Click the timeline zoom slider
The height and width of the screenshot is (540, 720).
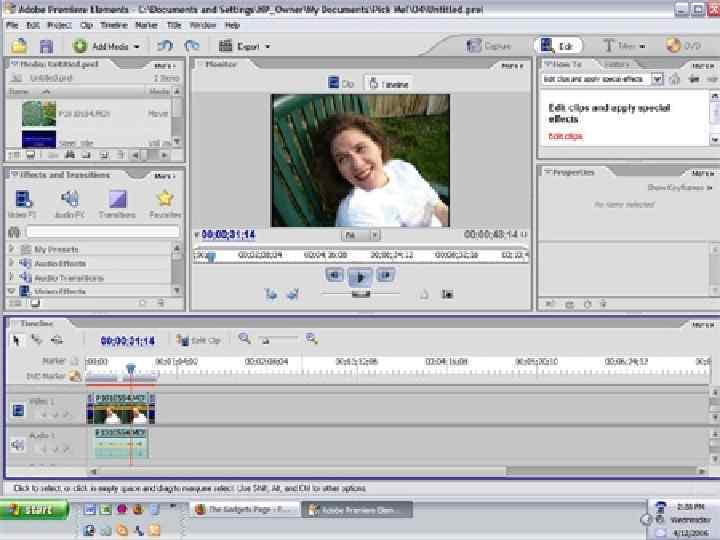point(265,340)
